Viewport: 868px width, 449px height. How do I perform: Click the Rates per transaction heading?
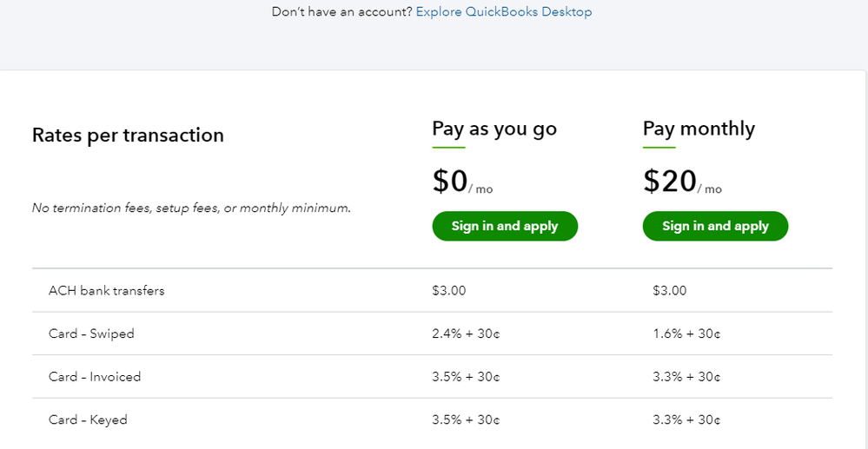pyautogui.click(x=128, y=135)
